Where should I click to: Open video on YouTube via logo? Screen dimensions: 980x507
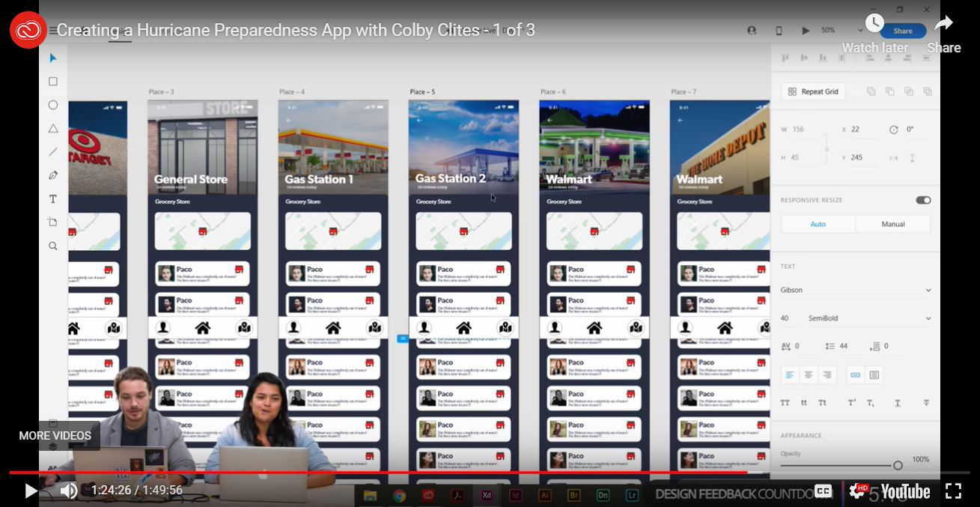coord(905,491)
